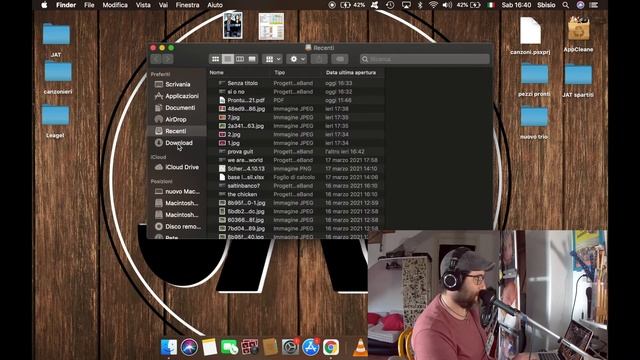Click the Share toolbar button
Viewport: 640px width, 360px height.
coord(319,59)
